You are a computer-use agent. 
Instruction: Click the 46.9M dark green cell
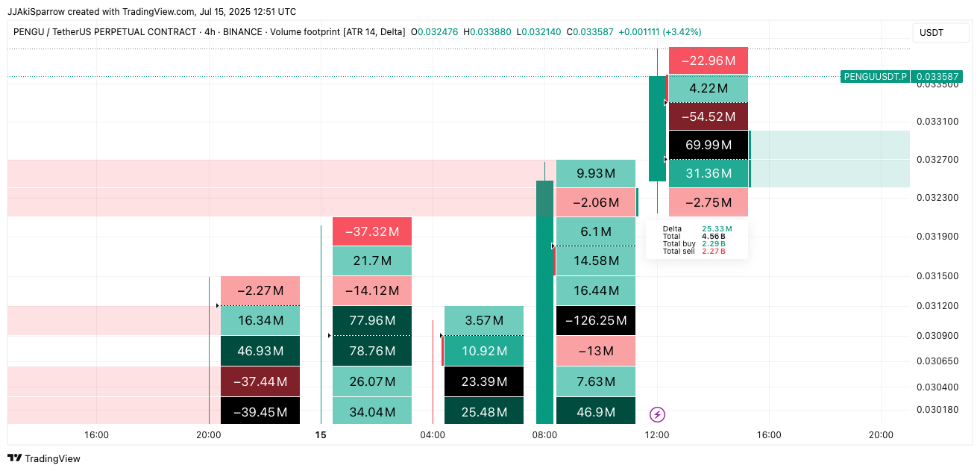pos(596,411)
